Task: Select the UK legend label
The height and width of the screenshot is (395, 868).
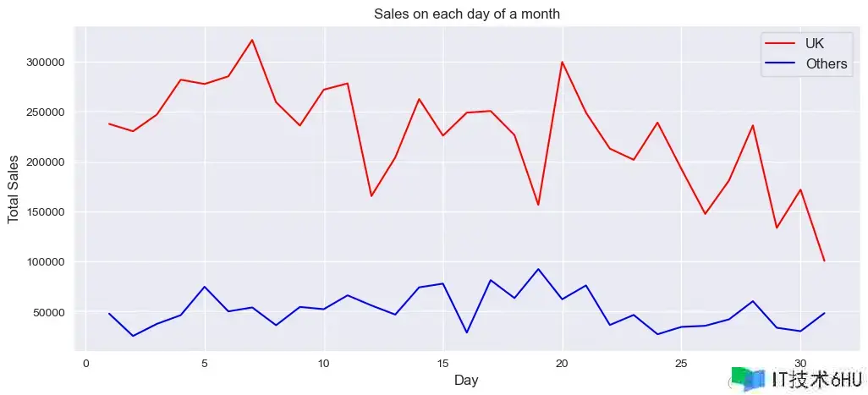Action: pyautogui.click(x=815, y=42)
